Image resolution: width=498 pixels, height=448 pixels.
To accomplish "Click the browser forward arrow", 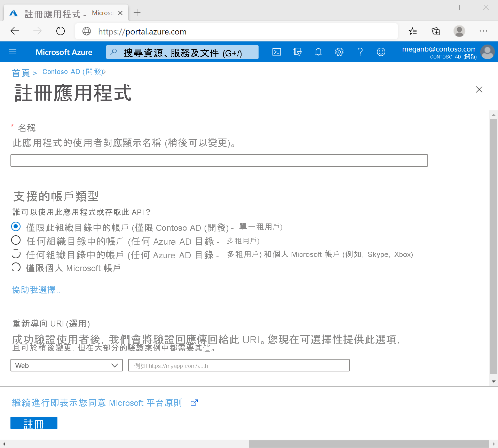I will coord(38,31).
